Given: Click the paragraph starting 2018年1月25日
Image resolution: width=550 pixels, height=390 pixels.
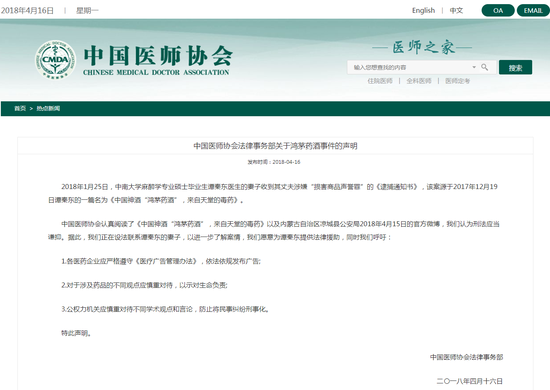Looking at the screenshot, I should coord(273,193).
